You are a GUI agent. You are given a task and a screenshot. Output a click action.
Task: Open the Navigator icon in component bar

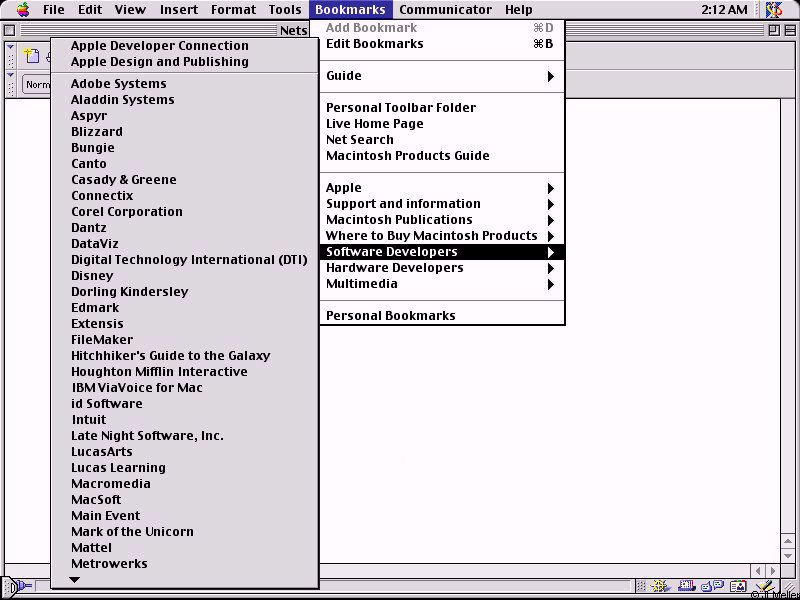click(x=663, y=587)
